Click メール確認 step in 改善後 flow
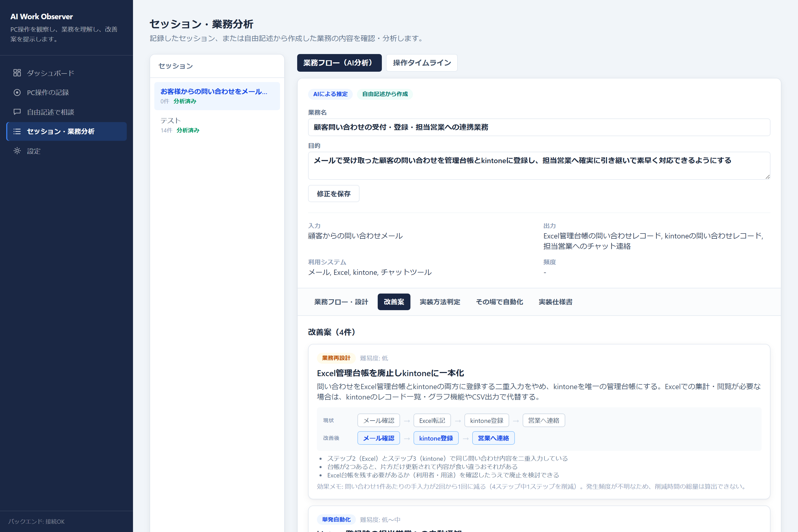Screen dimensions: 798x532 pos(379,438)
